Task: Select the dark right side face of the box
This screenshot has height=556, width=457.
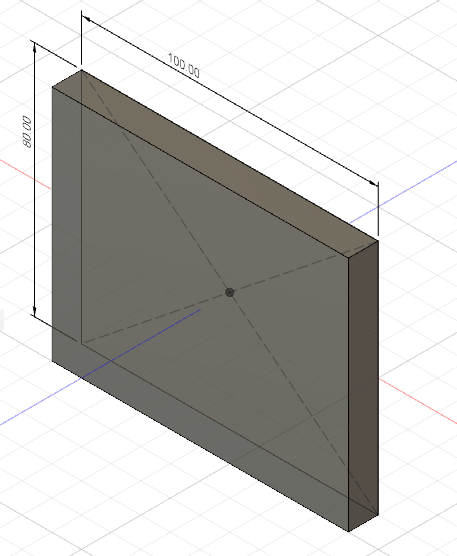Action: point(363,387)
